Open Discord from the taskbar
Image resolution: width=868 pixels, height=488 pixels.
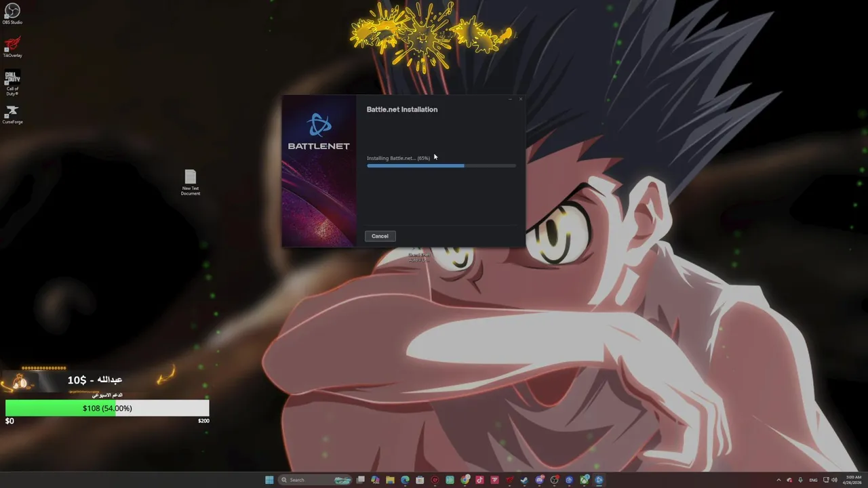[x=539, y=480]
